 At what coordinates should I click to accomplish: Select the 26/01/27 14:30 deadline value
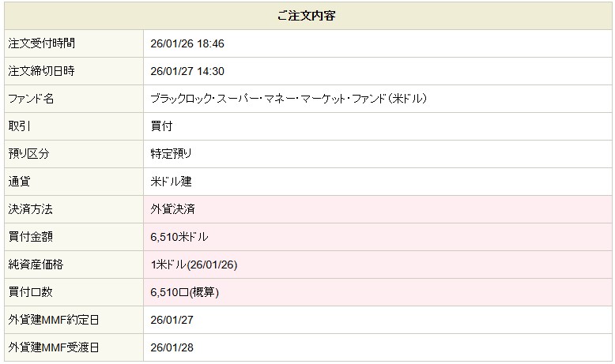(187, 71)
